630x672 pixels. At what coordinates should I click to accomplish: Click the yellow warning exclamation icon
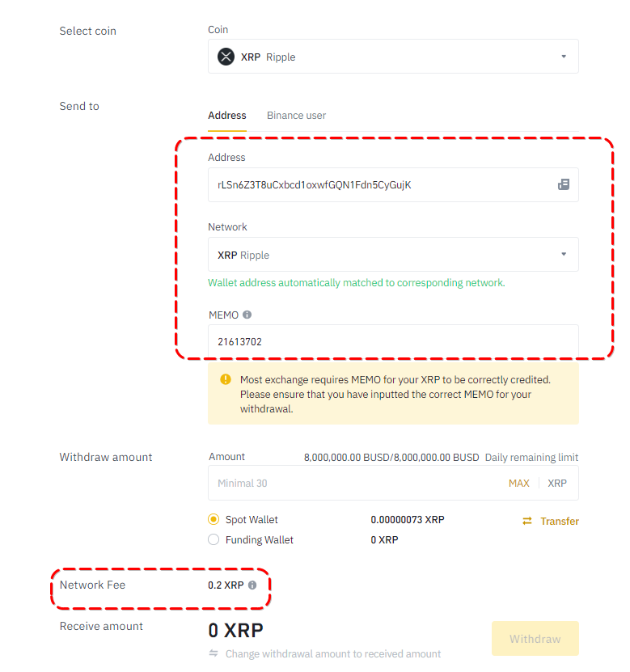[225, 379]
